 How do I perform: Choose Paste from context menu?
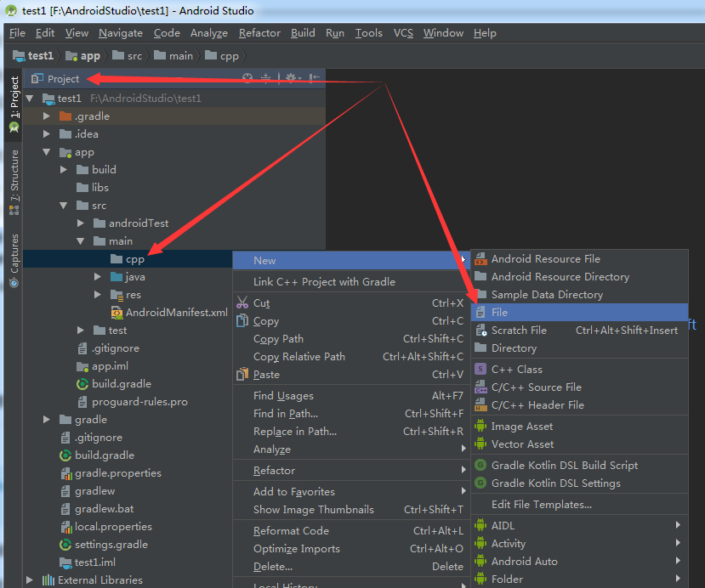(351, 375)
